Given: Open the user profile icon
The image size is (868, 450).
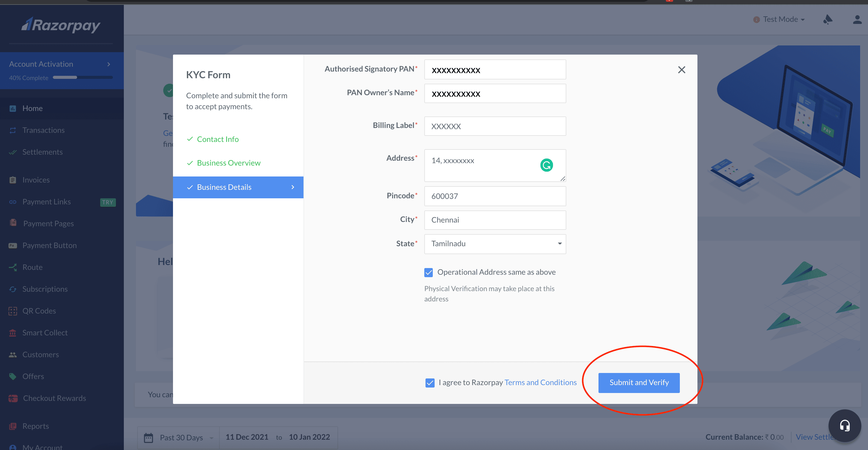Looking at the screenshot, I should [857, 19].
